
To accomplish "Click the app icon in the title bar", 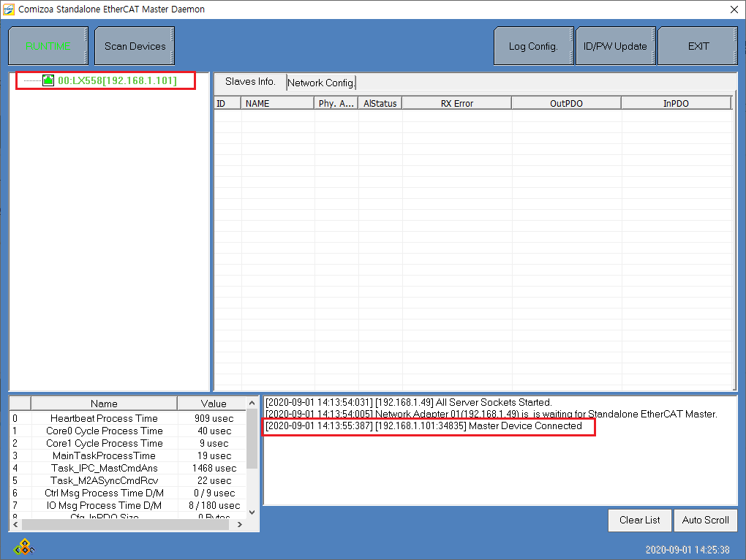I will 9,10.
